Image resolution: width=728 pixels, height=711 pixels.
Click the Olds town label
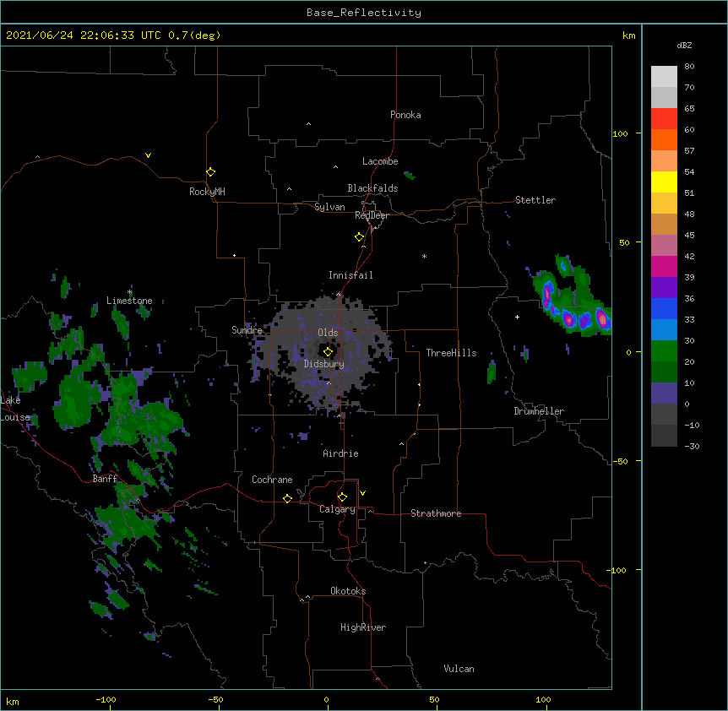point(328,333)
